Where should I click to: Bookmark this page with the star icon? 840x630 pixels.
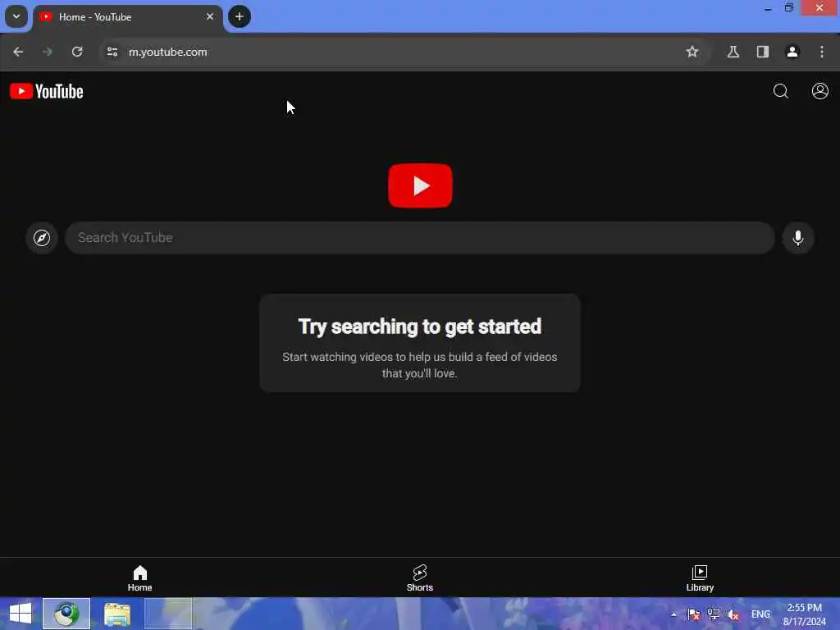pyautogui.click(x=692, y=52)
